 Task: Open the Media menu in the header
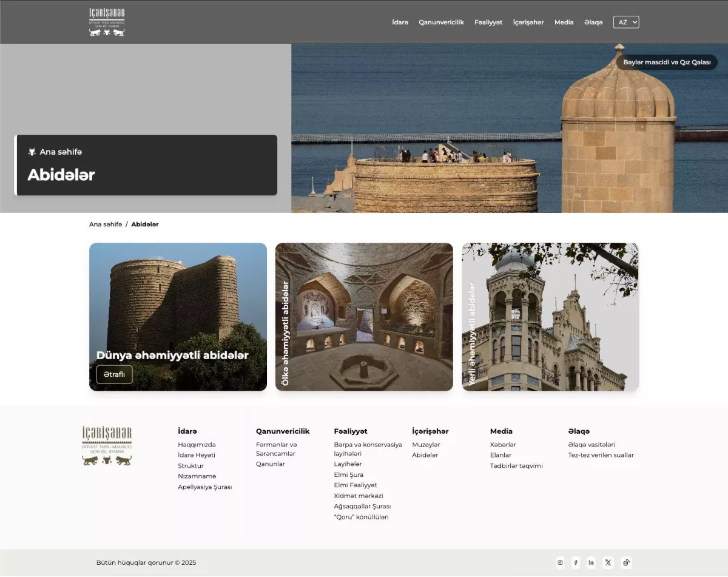564,22
